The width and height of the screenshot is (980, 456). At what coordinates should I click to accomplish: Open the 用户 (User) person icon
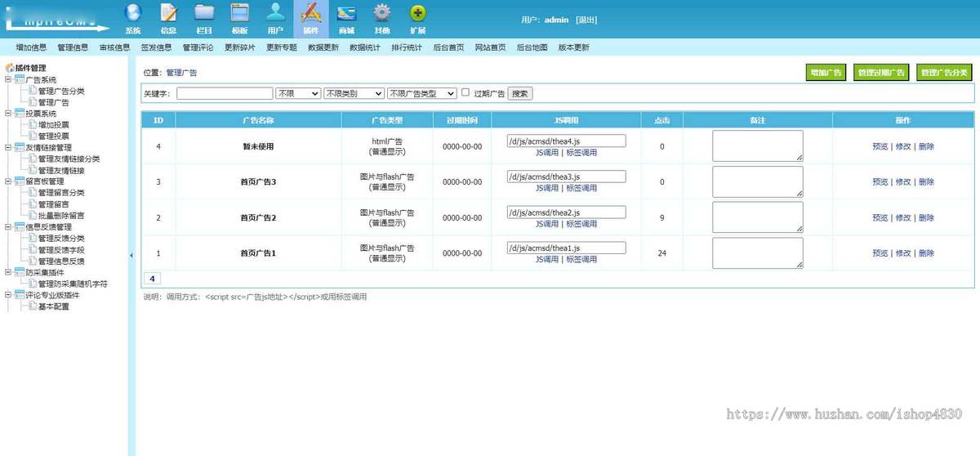tap(275, 12)
